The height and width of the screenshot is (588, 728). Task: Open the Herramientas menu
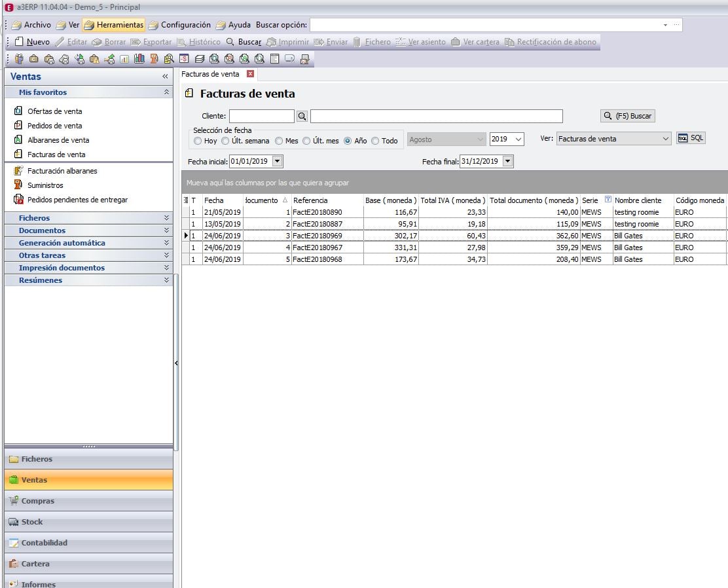coord(117,24)
